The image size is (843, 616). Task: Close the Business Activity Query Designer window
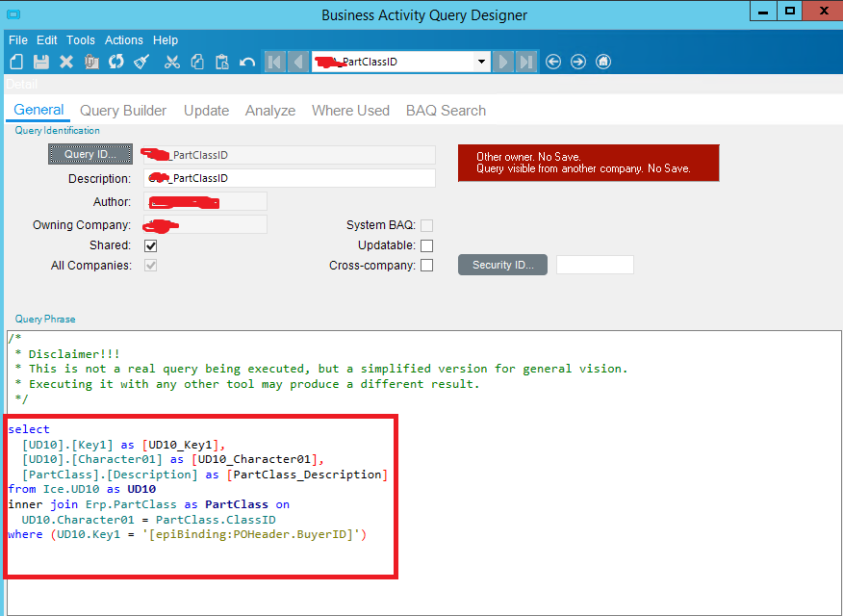[823, 11]
